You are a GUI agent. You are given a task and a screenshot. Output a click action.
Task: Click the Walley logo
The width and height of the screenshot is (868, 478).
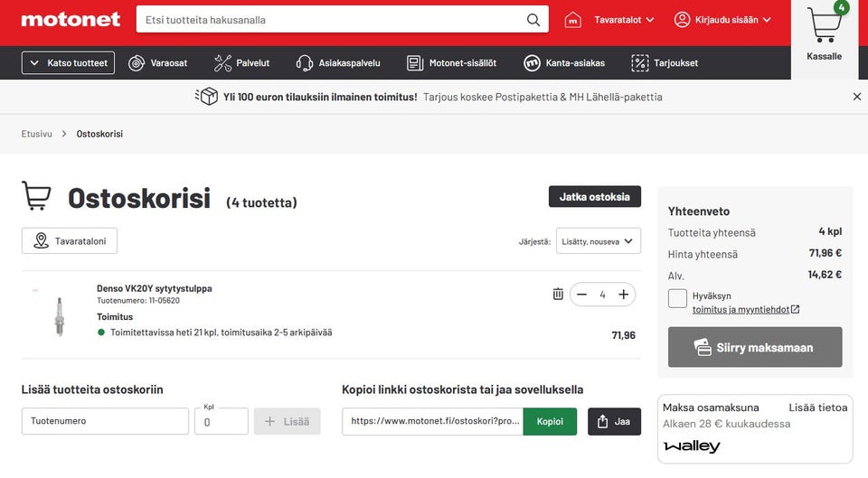point(692,445)
